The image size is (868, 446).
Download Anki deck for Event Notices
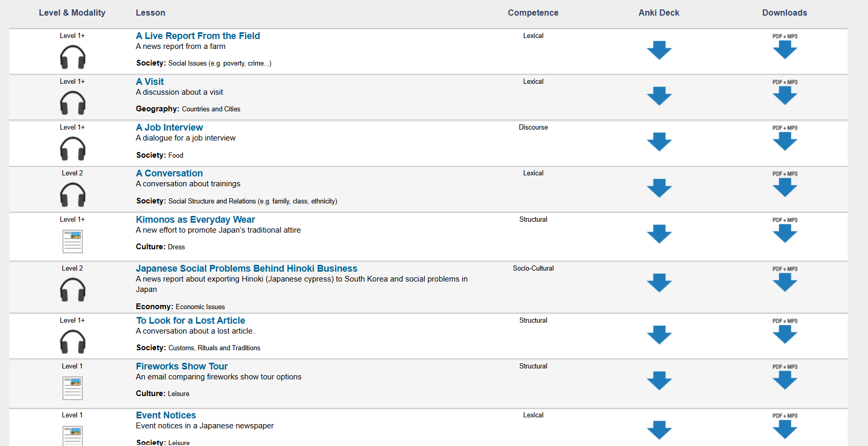click(x=659, y=430)
